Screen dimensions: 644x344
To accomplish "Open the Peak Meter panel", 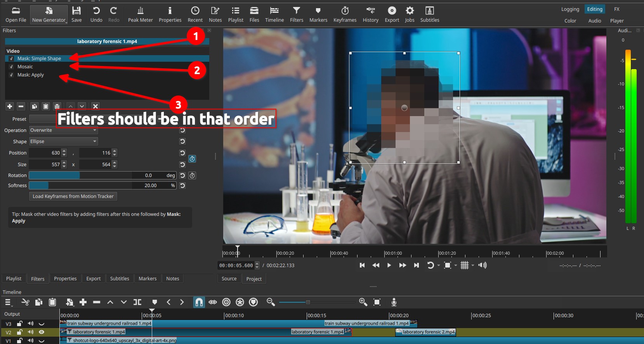I will pos(140,14).
